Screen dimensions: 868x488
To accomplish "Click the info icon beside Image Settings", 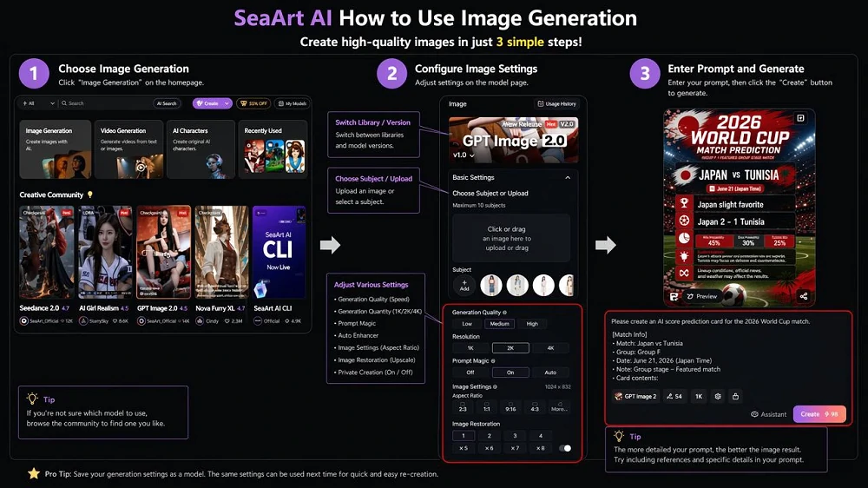I will coord(495,386).
